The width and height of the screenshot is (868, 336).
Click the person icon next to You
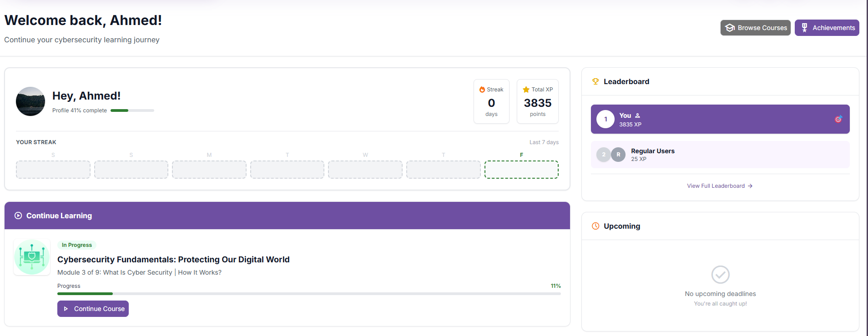click(637, 115)
